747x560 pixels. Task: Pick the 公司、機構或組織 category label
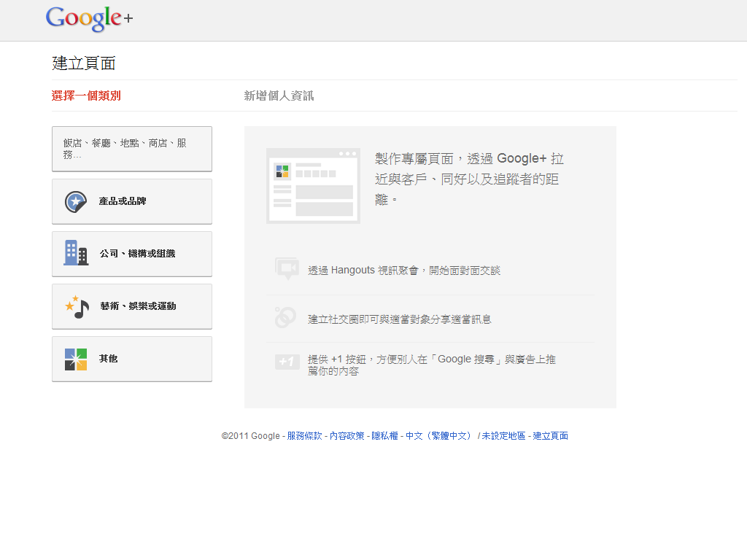click(137, 254)
